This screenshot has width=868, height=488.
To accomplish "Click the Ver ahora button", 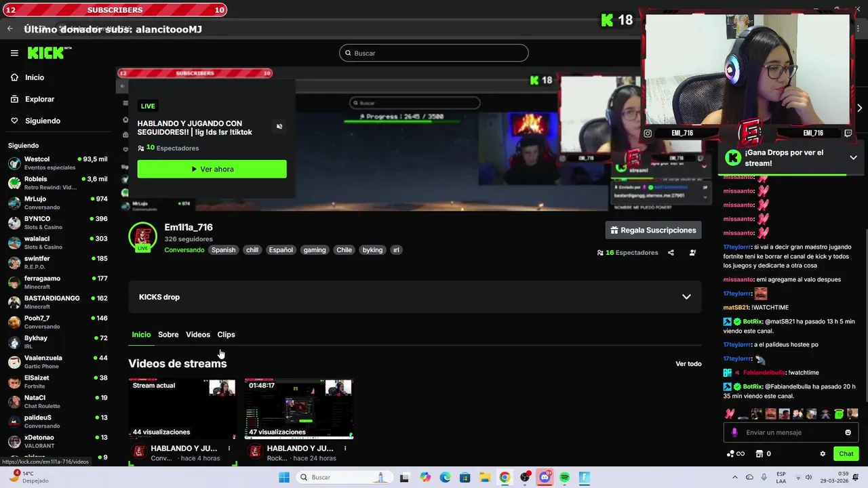I will tap(212, 169).
